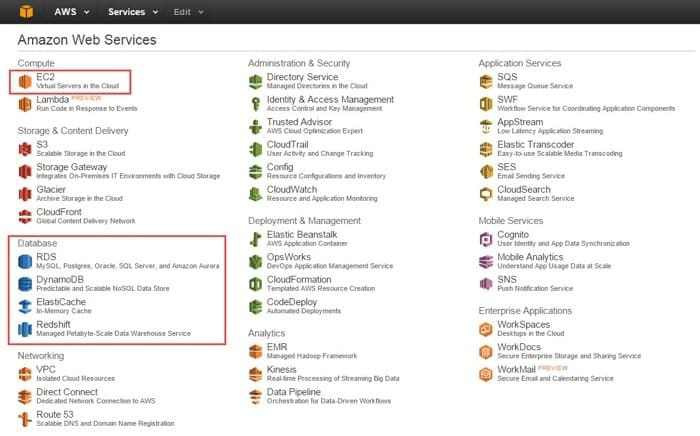Click the Elastic Transcoder icon
Image resolution: width=700 pixels, height=436 pixels.
(x=486, y=149)
